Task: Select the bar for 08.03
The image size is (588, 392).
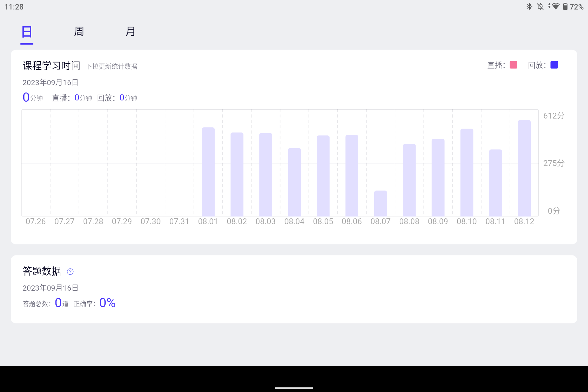Action: (x=266, y=175)
